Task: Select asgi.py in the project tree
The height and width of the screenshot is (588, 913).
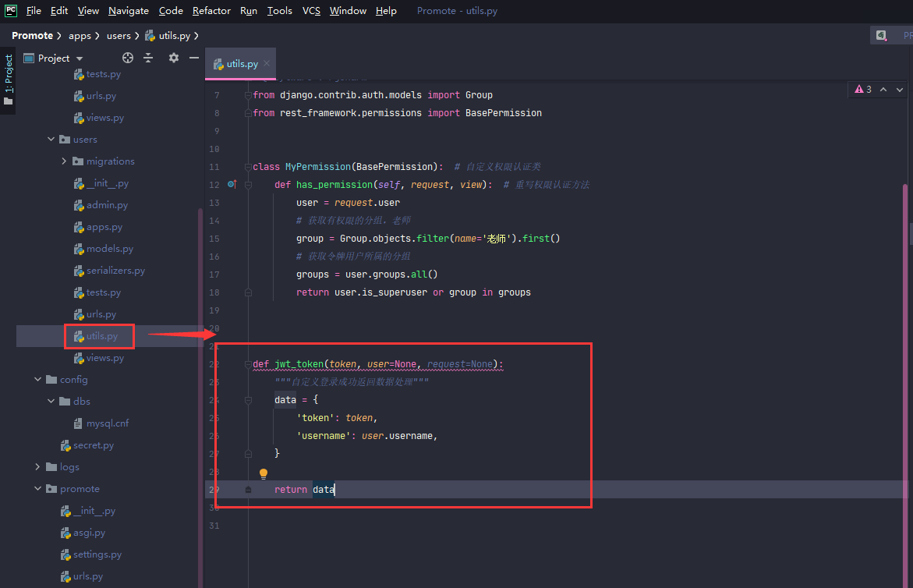Action: tap(89, 532)
